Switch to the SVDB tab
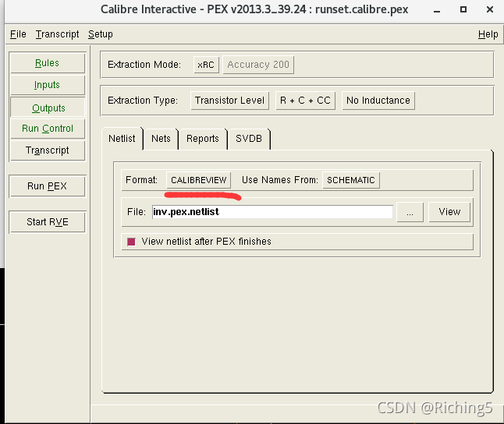 [x=249, y=139]
